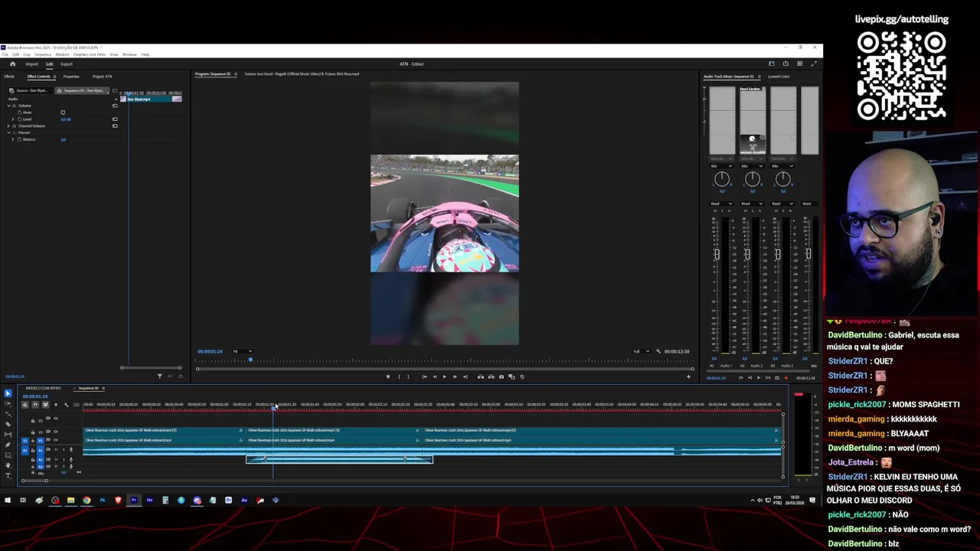Toggle the V1 track lock
This screenshot has width=980, height=551.
click(33, 441)
